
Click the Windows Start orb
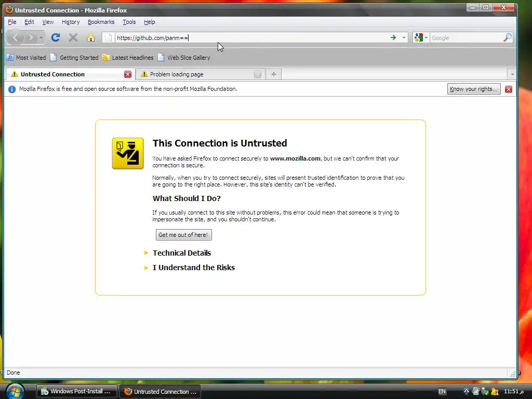click(15, 392)
